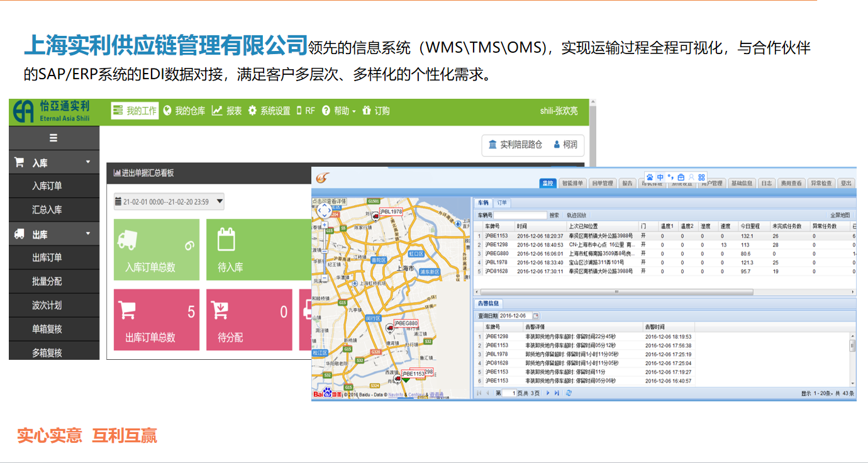Open the 报表 chart menu item

click(227, 111)
